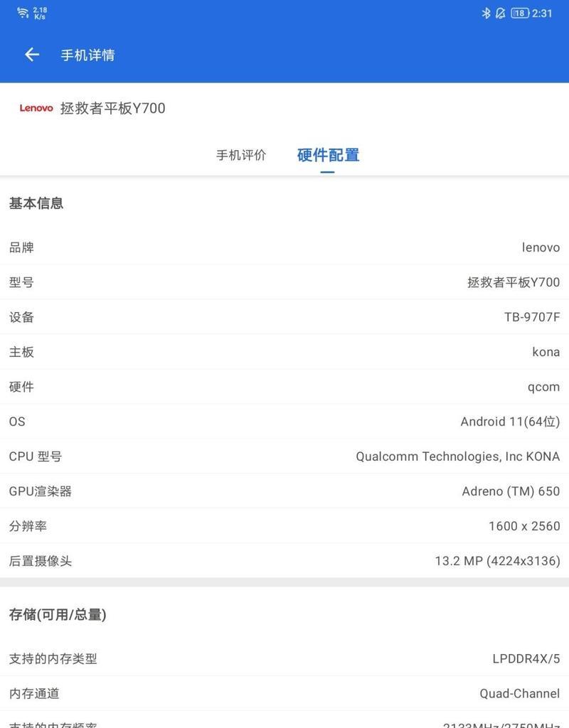Screen dimensions: 569x728
Task: Tap the 品牌 row label
Action: 21,247
